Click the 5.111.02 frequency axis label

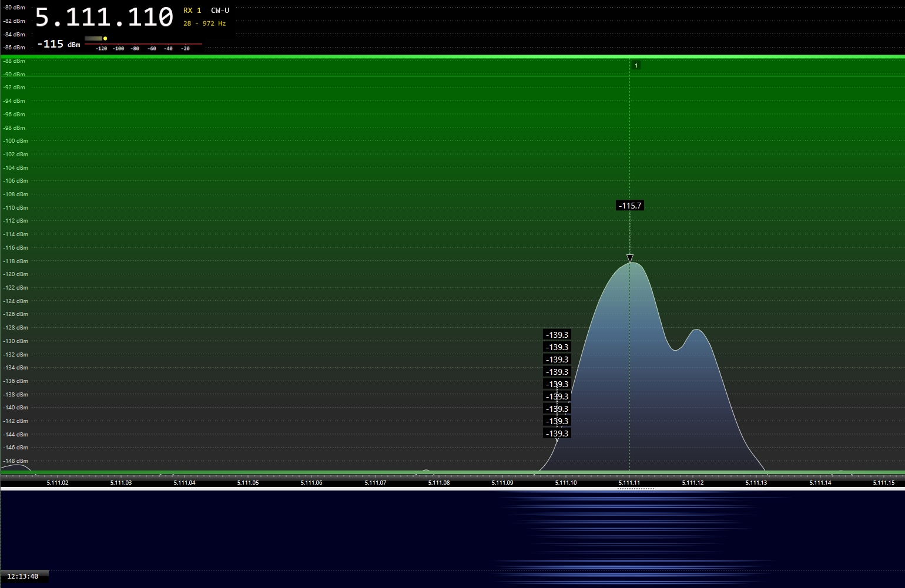(58, 483)
